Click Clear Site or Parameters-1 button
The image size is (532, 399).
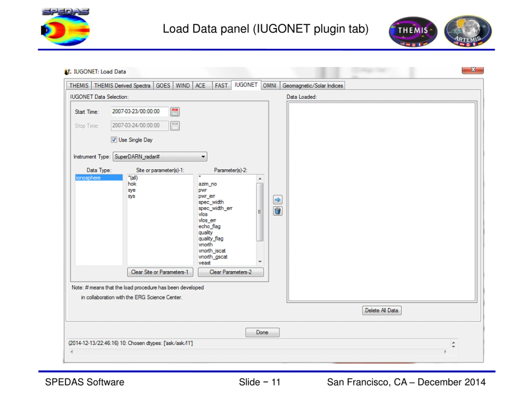(160, 272)
